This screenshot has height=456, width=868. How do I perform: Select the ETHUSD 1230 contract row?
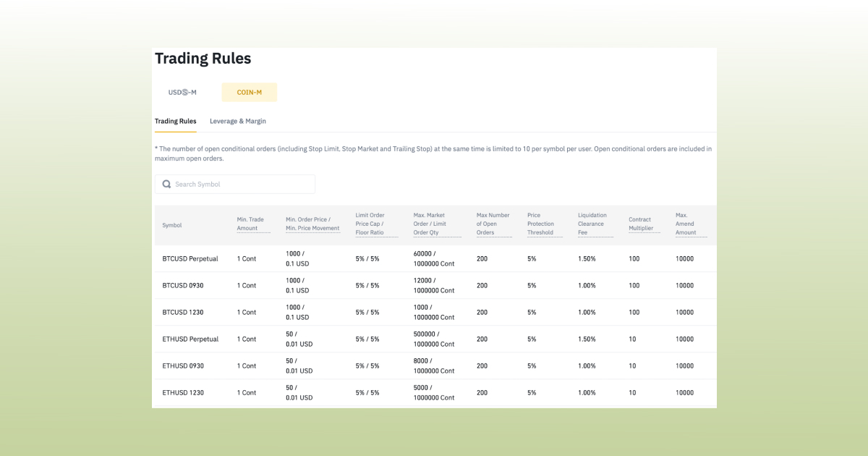(x=182, y=392)
